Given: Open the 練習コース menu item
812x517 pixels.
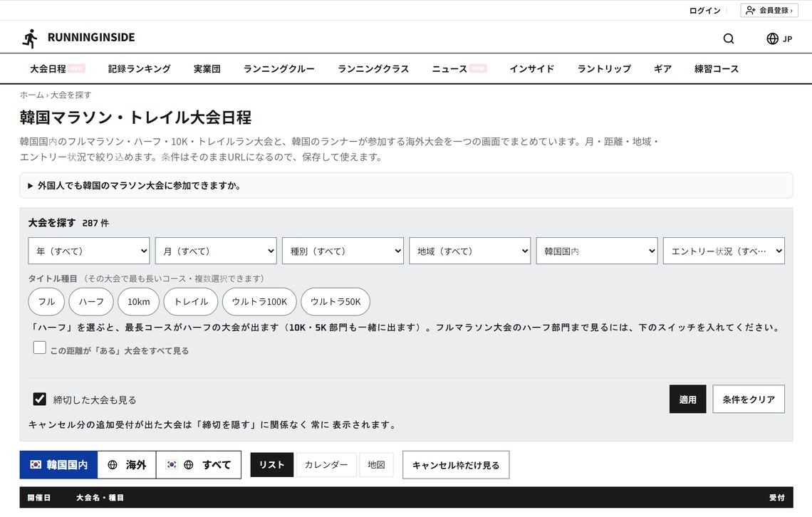Looking at the screenshot, I should point(717,69).
